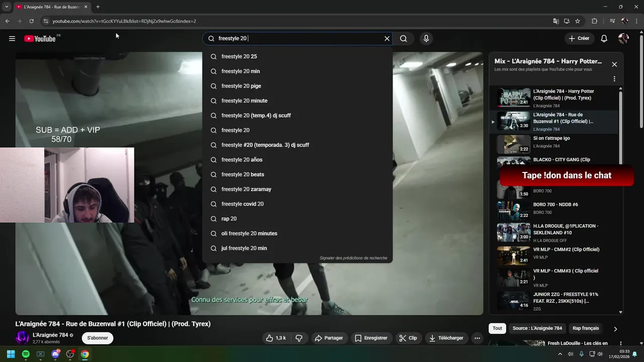Open Discord from the taskbar

click(x=55, y=354)
